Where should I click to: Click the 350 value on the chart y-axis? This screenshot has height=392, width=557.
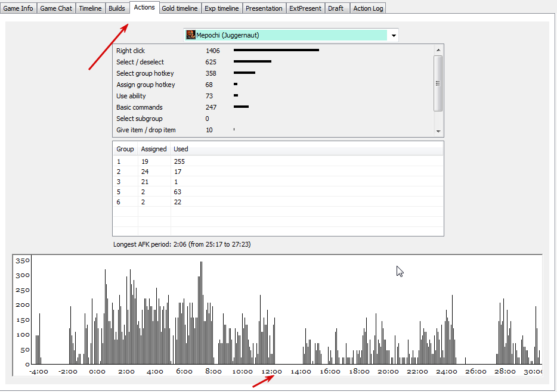click(x=23, y=261)
